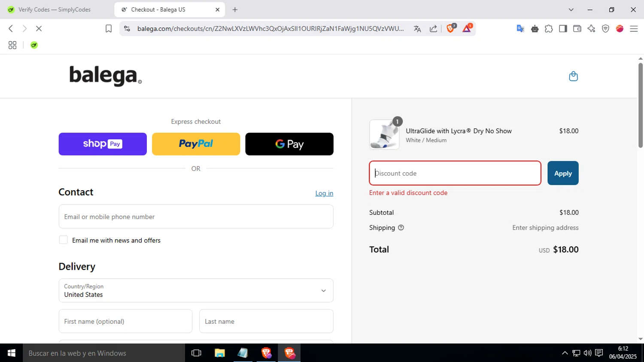Click the Log in link
Image resolution: width=644 pixels, height=362 pixels.
324,193
